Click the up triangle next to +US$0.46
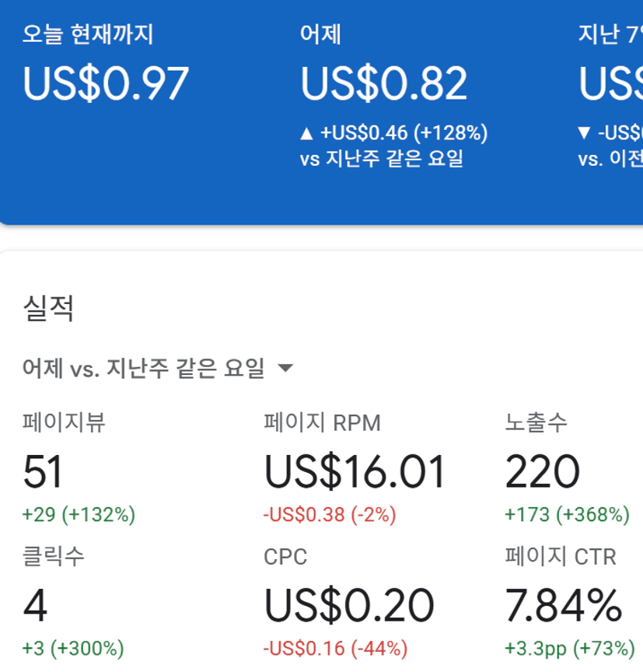This screenshot has height=672, width=643. pos(306,134)
